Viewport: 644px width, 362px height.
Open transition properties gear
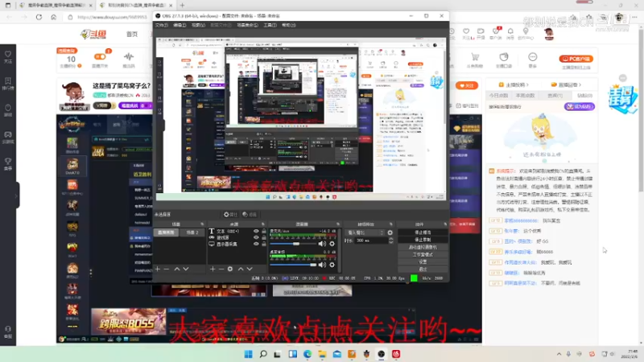click(390, 232)
